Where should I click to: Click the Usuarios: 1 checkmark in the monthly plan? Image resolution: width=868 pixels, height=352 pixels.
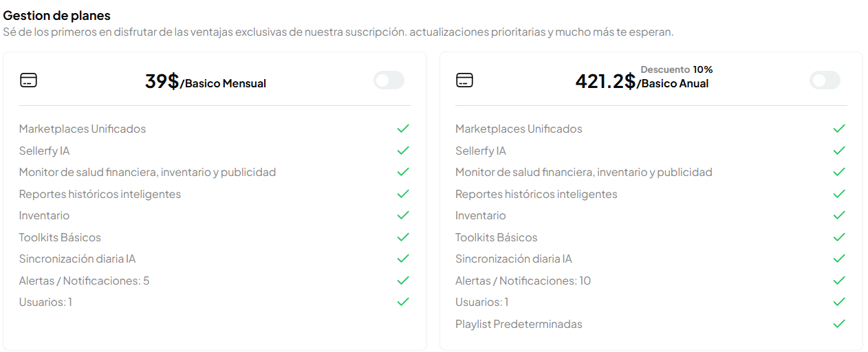tap(403, 302)
